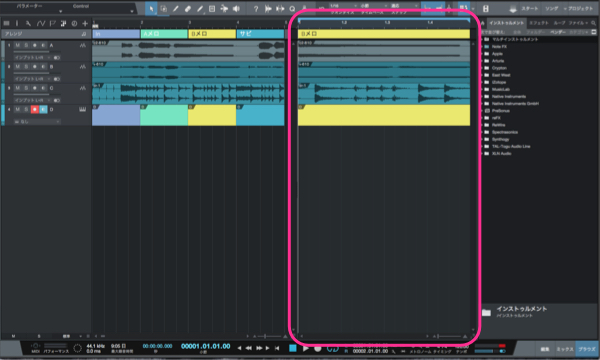
Task: Open the timebase dropdown
Action: click(373, 6)
